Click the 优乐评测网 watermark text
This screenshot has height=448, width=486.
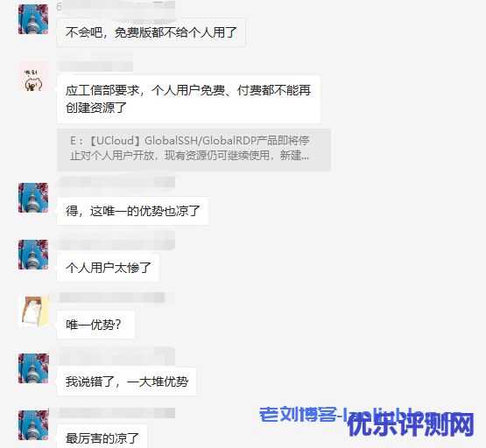(x=411, y=424)
